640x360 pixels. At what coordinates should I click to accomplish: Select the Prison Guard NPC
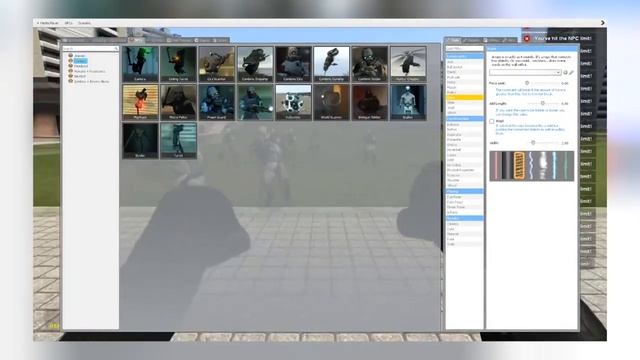[217, 102]
